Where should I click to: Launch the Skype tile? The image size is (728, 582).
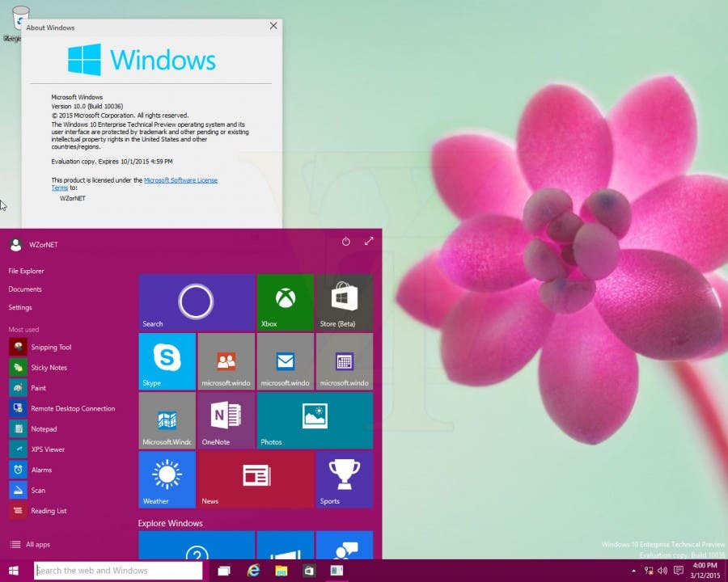(x=167, y=361)
